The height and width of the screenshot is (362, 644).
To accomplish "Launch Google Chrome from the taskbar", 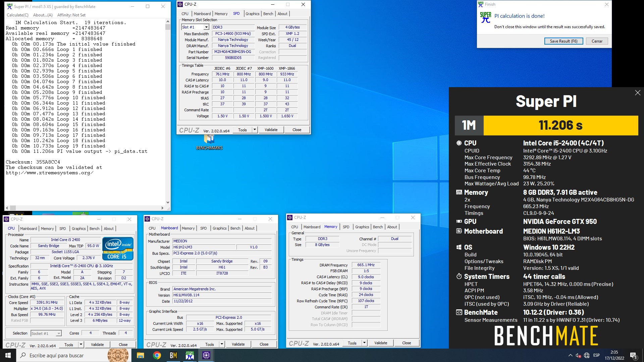I will pos(157,355).
